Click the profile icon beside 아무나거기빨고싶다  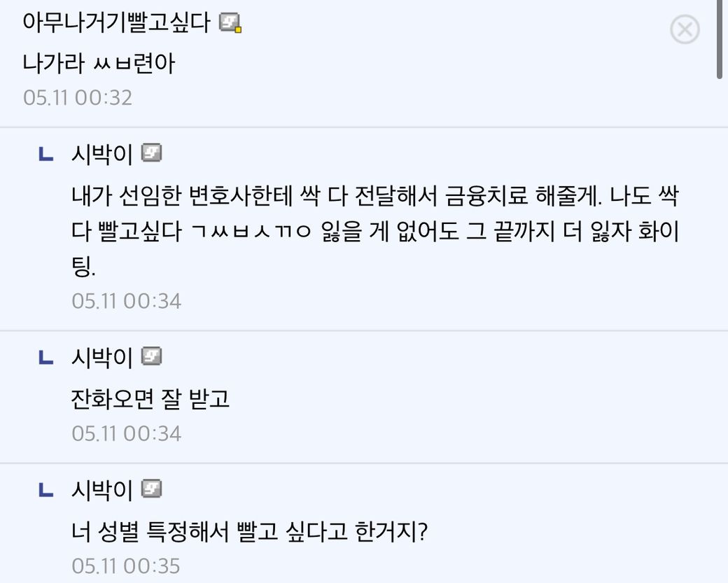pos(230,24)
